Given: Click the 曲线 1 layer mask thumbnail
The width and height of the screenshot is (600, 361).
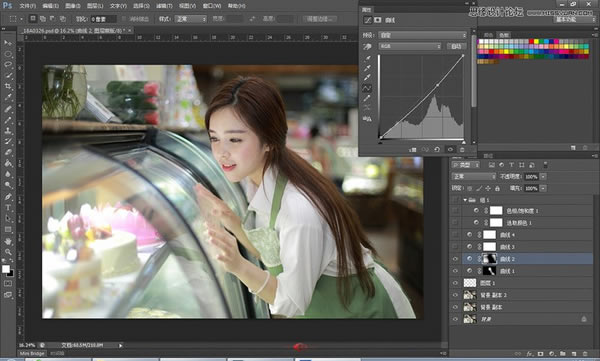Looking at the screenshot, I should [489, 271].
